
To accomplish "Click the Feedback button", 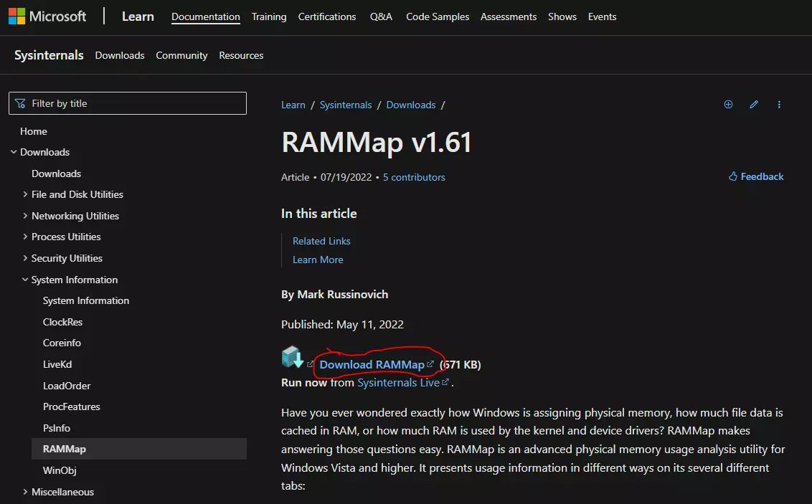I will pyautogui.click(x=756, y=176).
